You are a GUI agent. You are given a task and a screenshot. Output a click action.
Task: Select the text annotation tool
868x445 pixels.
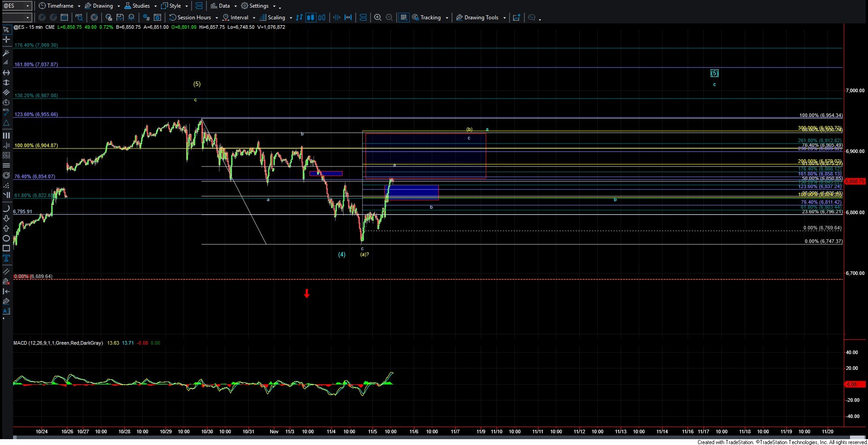[6, 258]
